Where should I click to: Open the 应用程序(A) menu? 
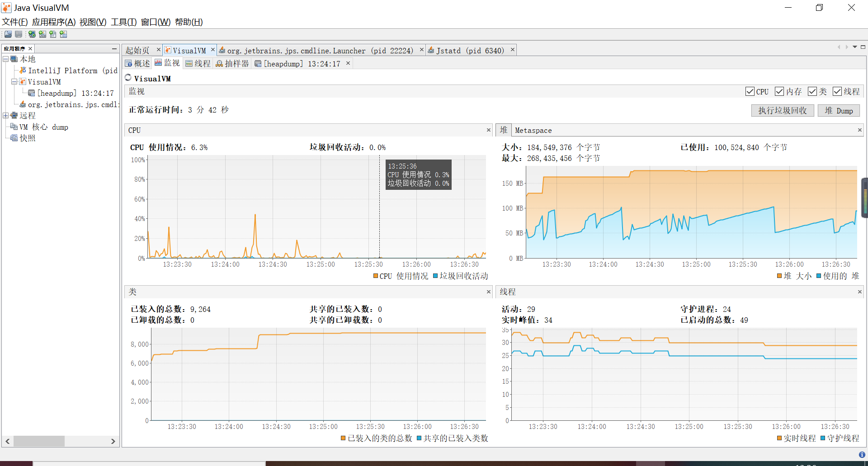(x=54, y=22)
